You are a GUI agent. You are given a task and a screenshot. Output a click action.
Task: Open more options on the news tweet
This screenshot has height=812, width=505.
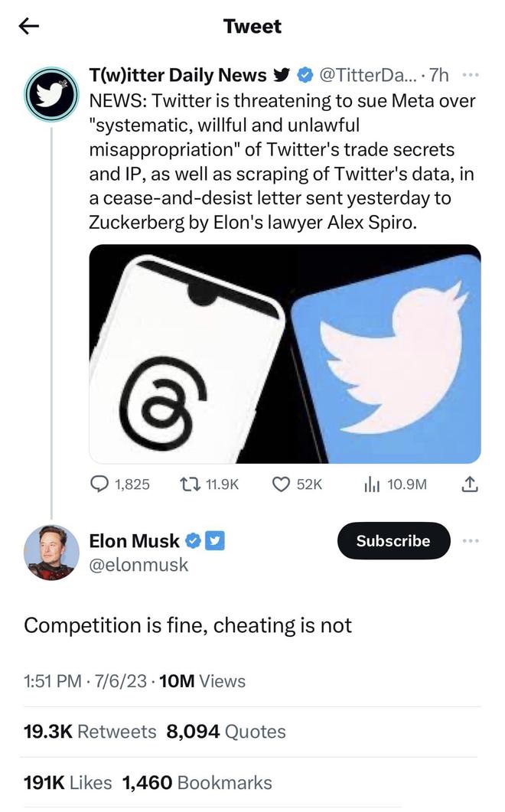[x=471, y=75]
